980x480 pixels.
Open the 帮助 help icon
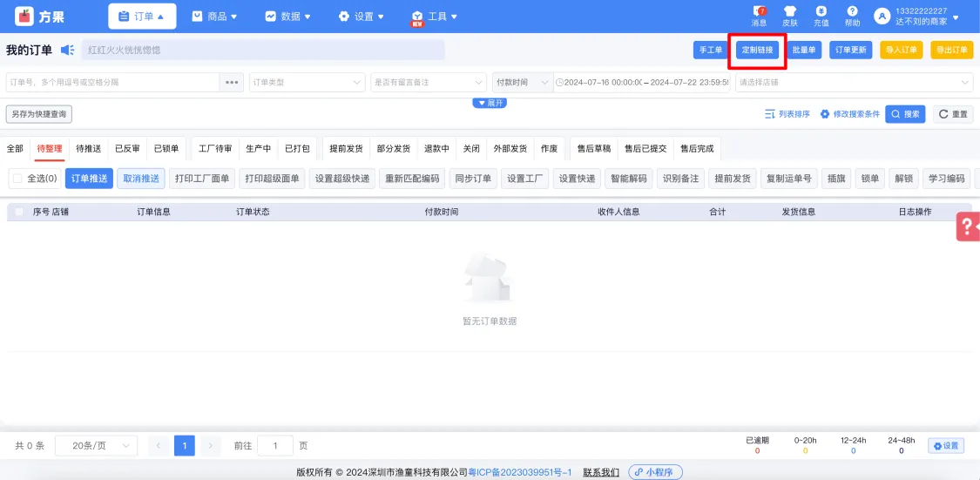852,12
